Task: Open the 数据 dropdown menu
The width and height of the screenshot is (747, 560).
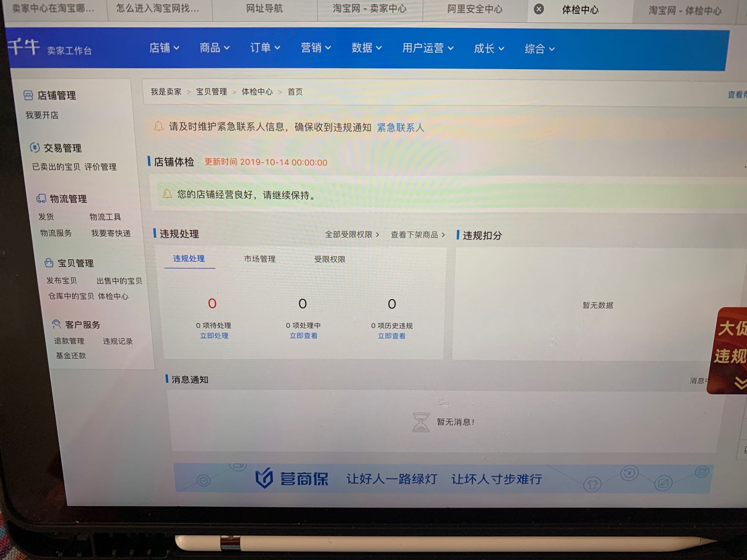Action: click(366, 48)
